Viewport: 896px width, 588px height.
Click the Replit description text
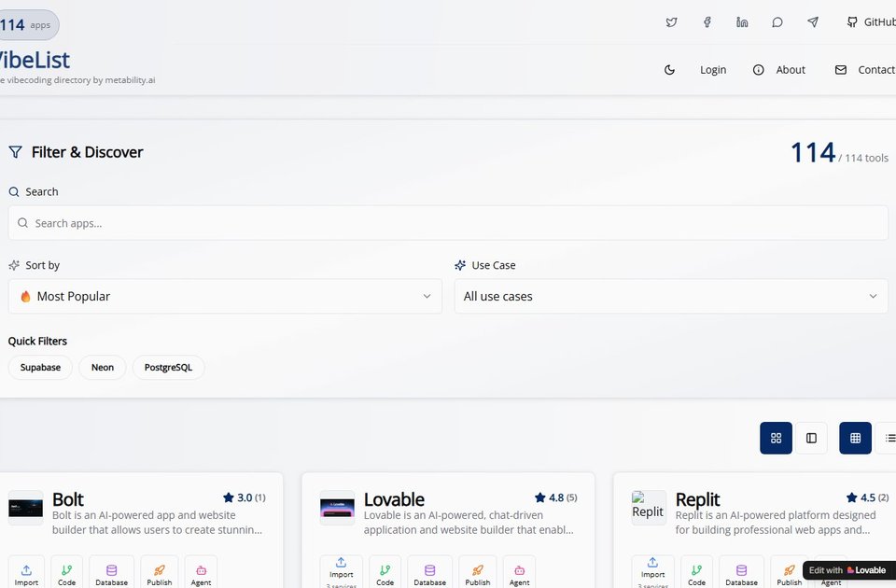[x=776, y=523]
